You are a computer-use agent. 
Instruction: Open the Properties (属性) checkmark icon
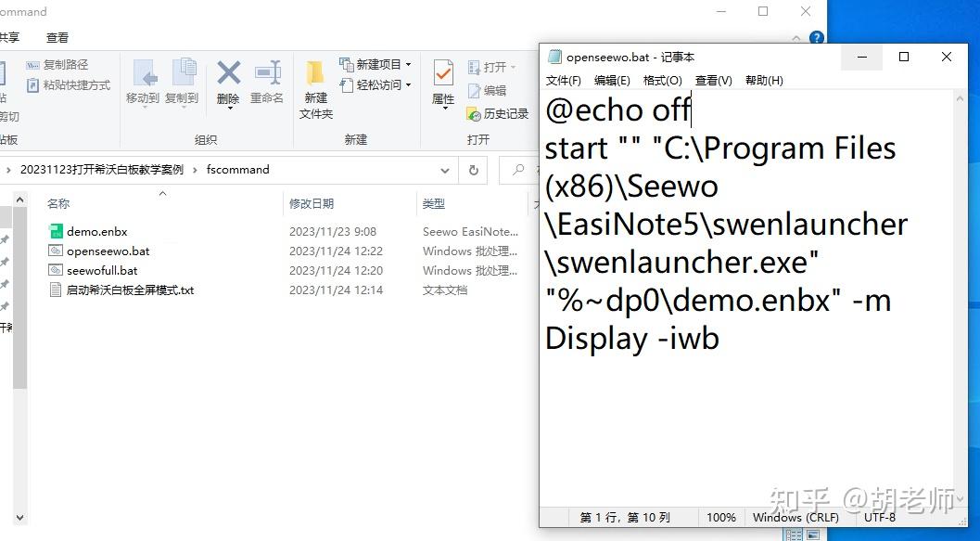tap(443, 73)
